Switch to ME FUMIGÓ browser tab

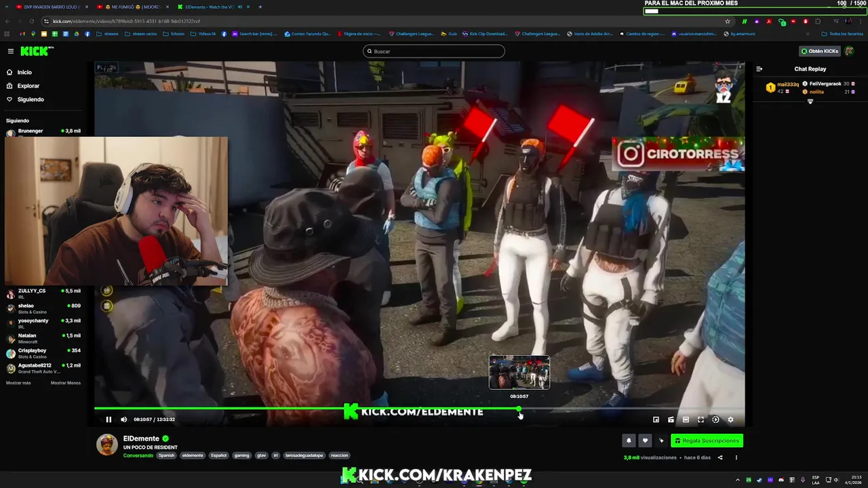coord(132,7)
